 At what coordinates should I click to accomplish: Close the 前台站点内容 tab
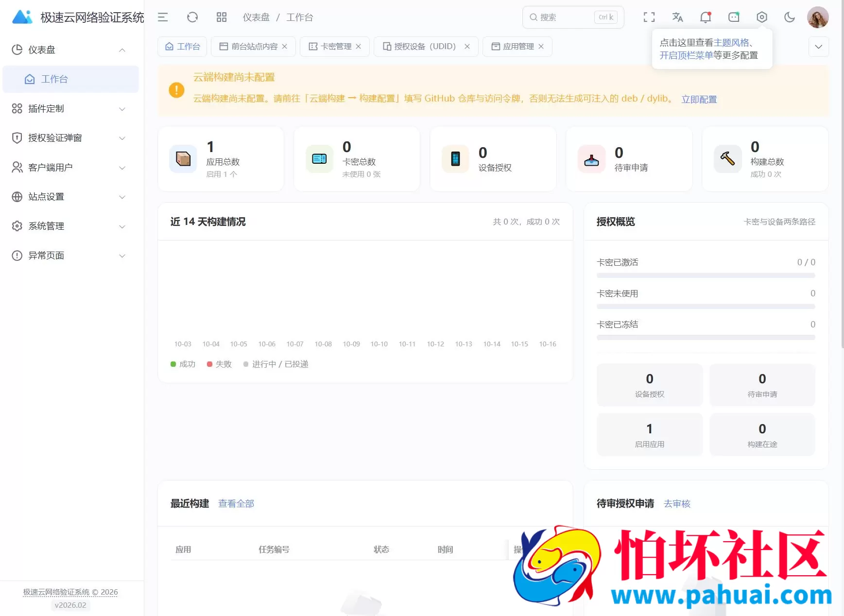pyautogui.click(x=285, y=47)
